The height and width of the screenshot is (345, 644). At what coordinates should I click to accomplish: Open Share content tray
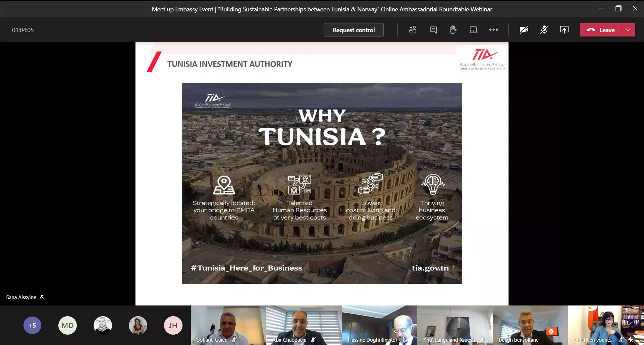pyautogui.click(x=564, y=30)
